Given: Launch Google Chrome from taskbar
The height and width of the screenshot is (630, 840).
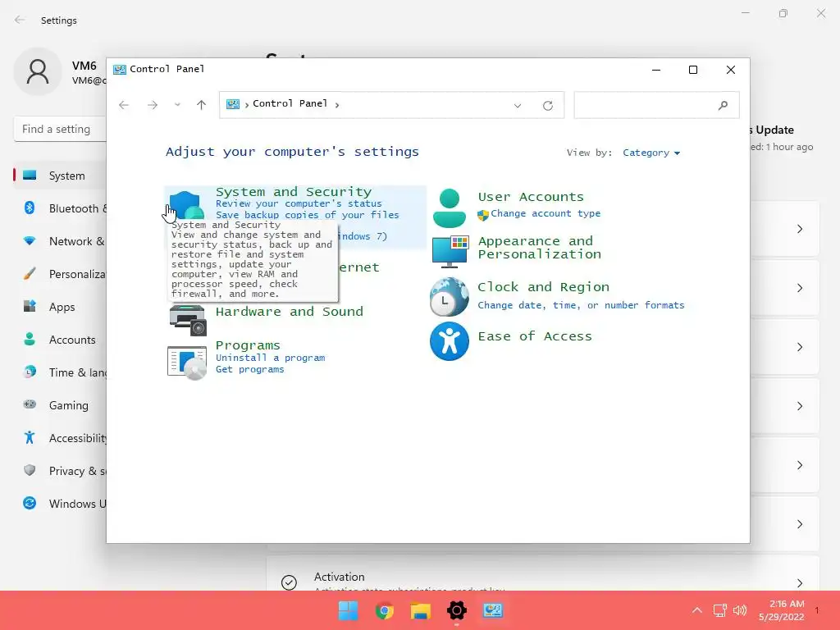Looking at the screenshot, I should (385, 610).
